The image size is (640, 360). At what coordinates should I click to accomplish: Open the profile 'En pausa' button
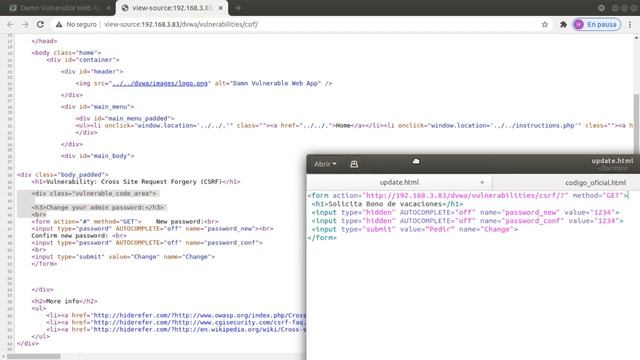point(596,24)
